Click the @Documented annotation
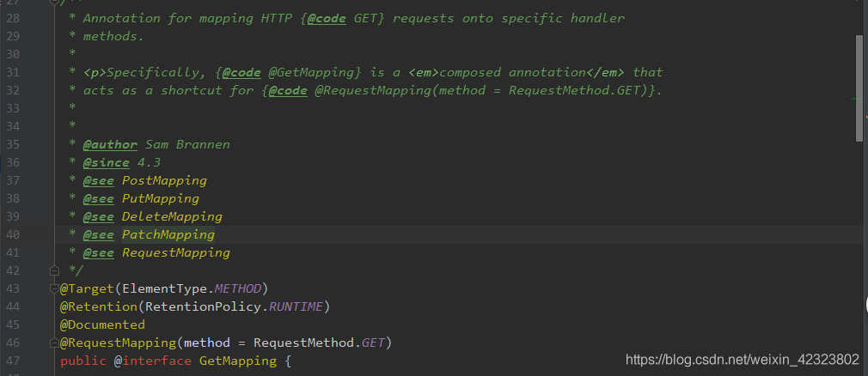This screenshot has width=868, height=376. point(102,325)
